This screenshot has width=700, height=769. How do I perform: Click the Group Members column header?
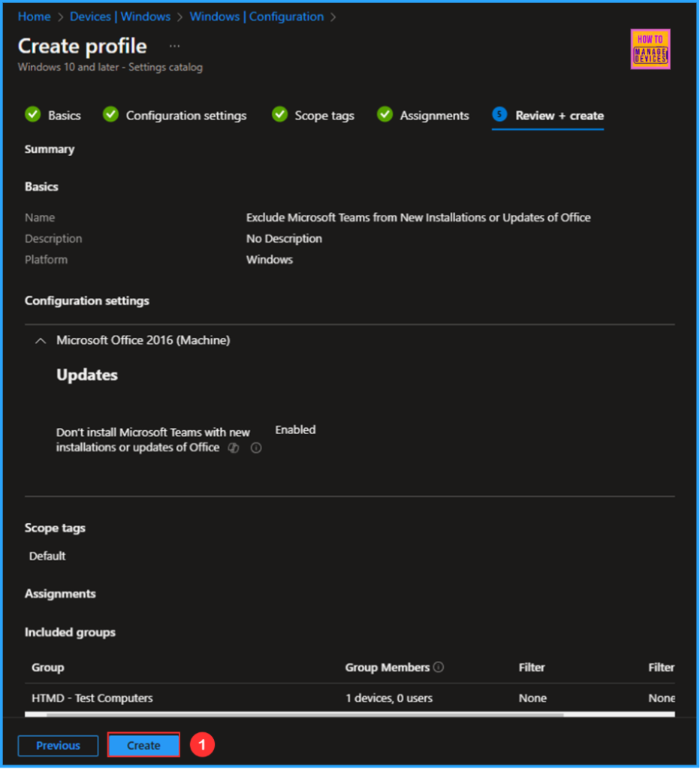(x=387, y=668)
